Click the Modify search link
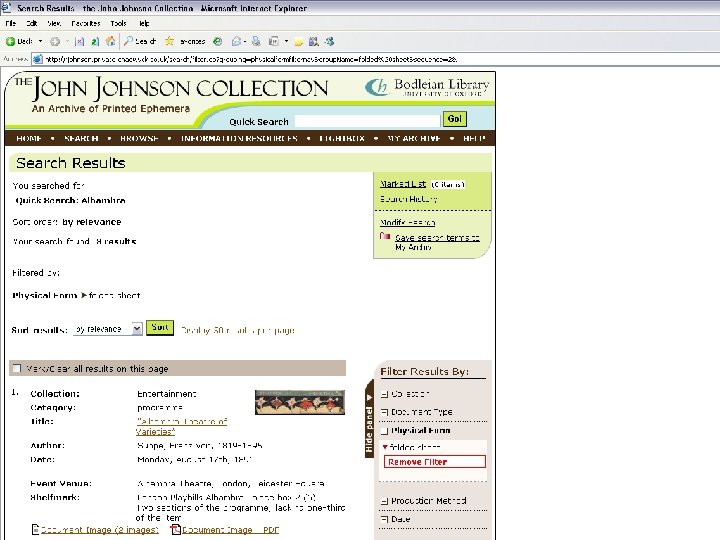This screenshot has height=540, width=720. [x=407, y=222]
